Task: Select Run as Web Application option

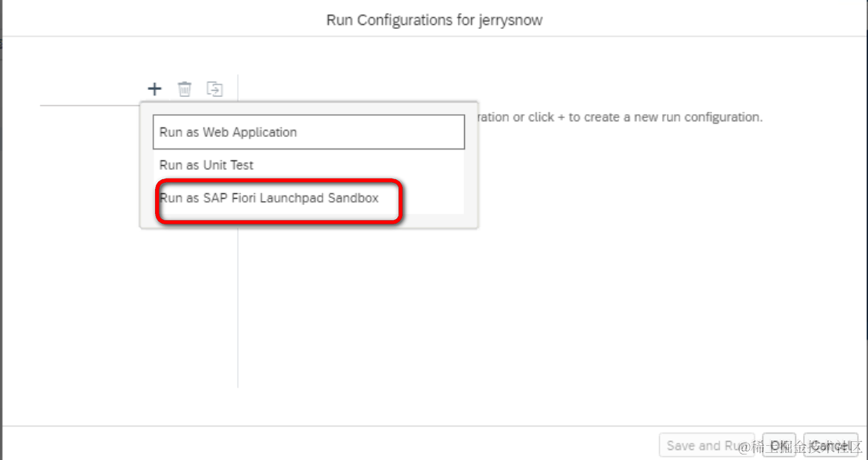Action: (308, 132)
